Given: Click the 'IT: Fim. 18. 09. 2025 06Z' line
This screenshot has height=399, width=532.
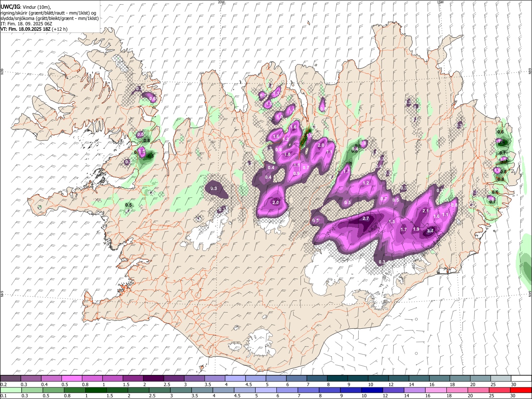Looking at the screenshot, I should (26, 24).
